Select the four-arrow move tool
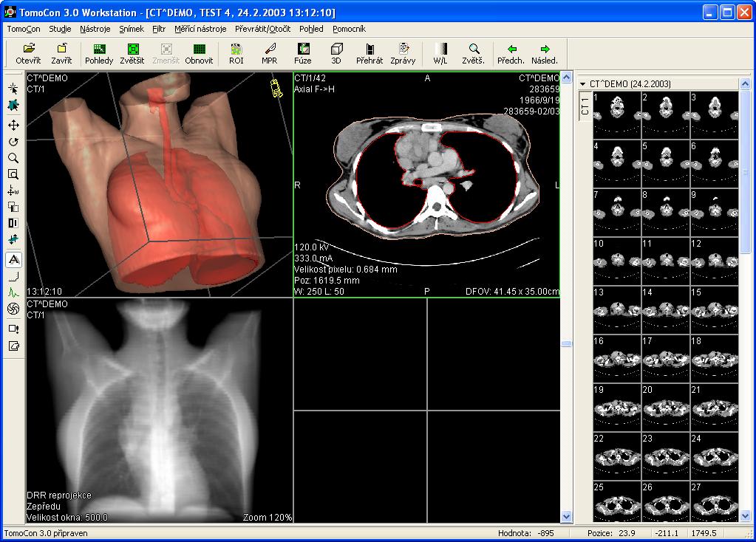This screenshot has height=542, width=756. [13, 126]
